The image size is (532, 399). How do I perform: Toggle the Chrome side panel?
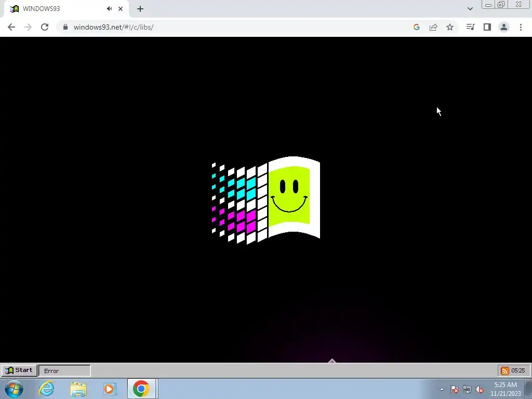(x=487, y=27)
